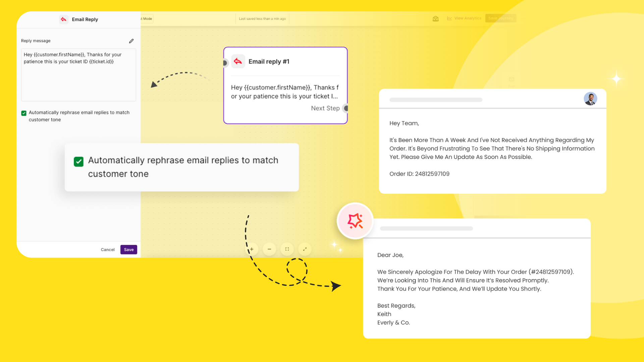Click the fit-to-screen arrows icon on canvas
This screenshot has height=362, width=644.
click(x=305, y=249)
